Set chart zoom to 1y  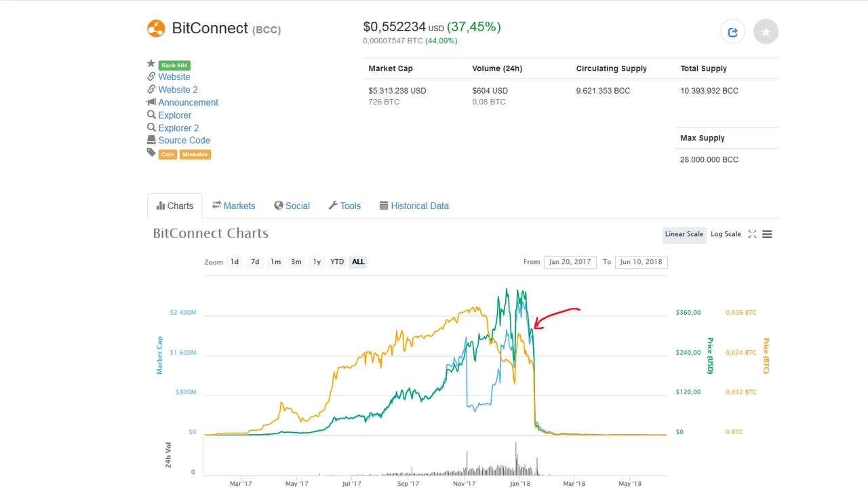(x=317, y=262)
